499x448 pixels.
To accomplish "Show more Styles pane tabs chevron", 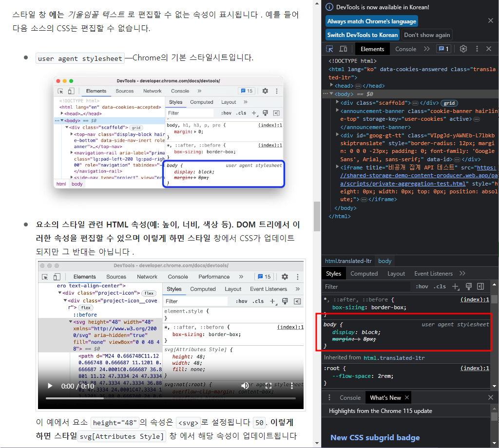I will click(462, 274).
